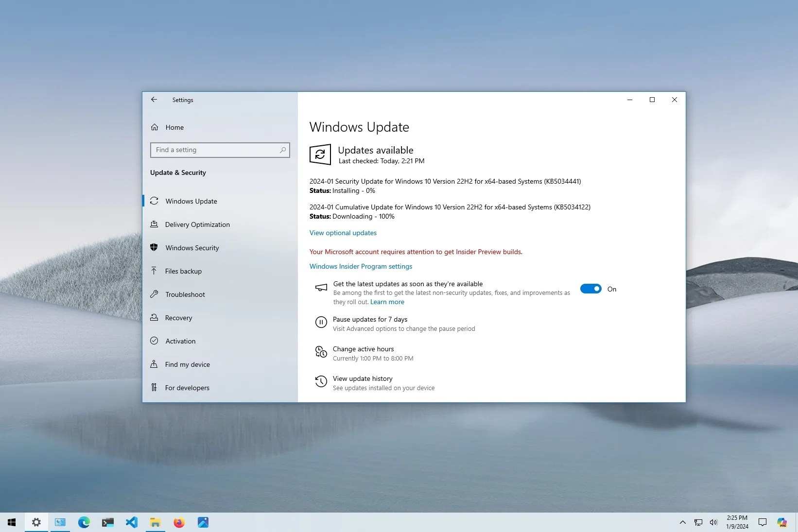Click Change active hours option
Viewport: 798px width, 532px height.
(x=363, y=349)
